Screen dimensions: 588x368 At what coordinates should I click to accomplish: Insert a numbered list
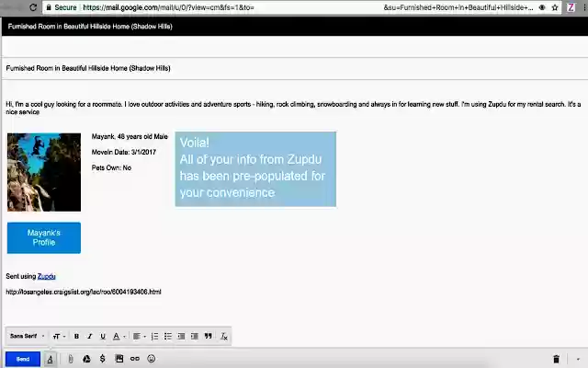pyautogui.click(x=154, y=337)
